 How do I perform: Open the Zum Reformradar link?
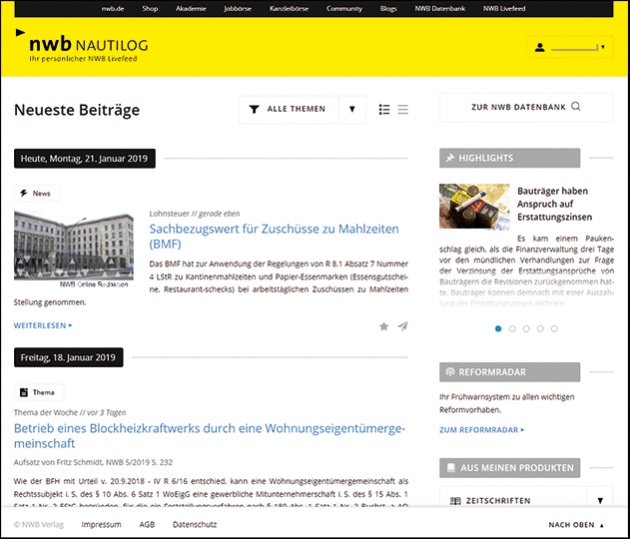[482, 429]
